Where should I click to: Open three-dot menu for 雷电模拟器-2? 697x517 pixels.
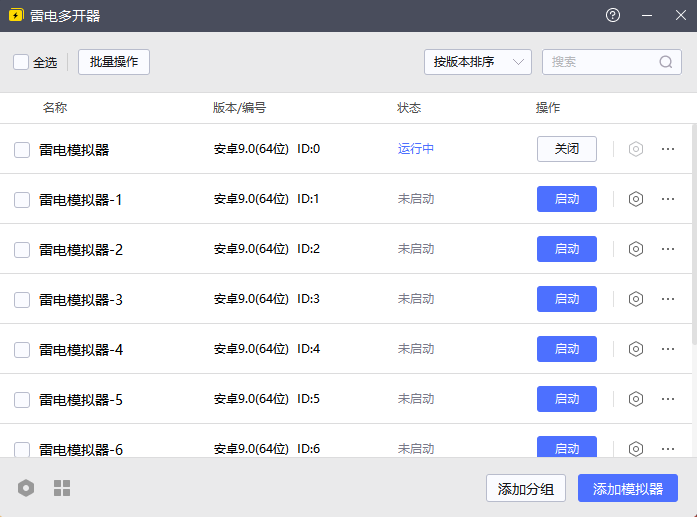(x=668, y=249)
